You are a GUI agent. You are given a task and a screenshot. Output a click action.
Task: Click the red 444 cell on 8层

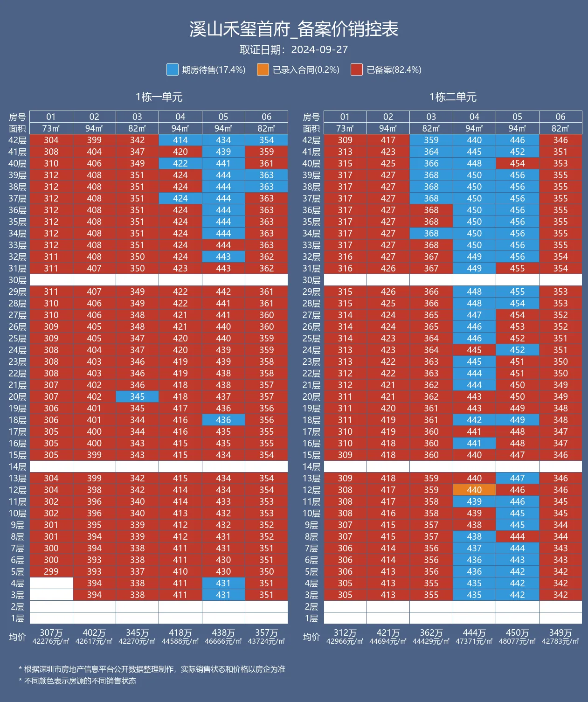pyautogui.click(x=517, y=536)
